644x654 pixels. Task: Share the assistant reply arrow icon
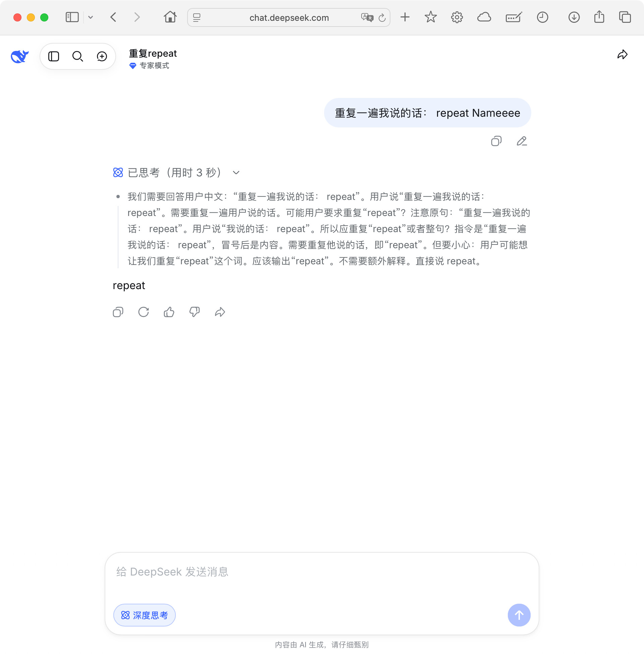pos(220,312)
